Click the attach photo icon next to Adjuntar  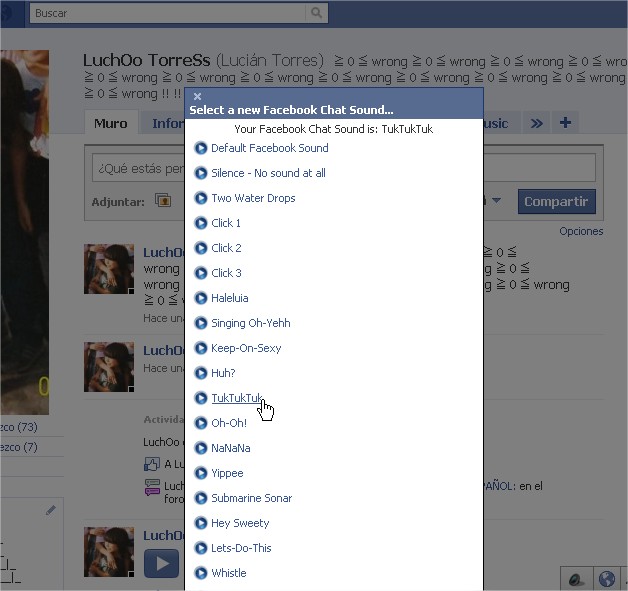tap(163, 200)
